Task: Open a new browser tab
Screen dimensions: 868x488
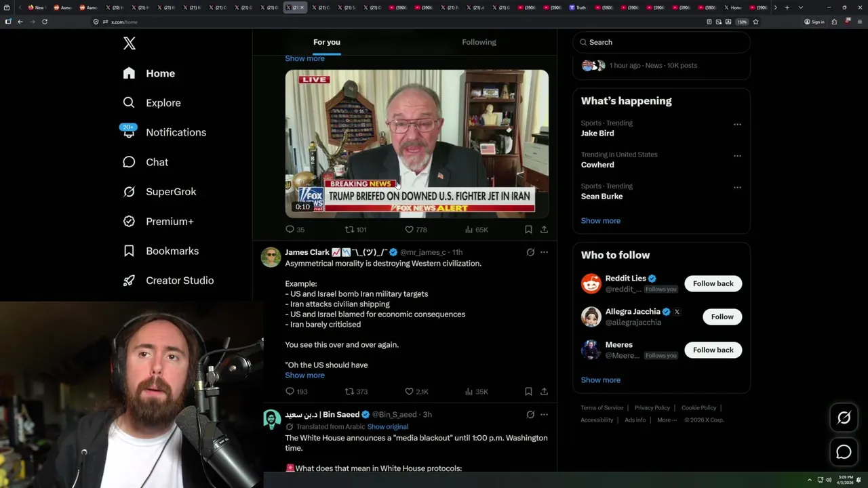Action: [x=787, y=7]
